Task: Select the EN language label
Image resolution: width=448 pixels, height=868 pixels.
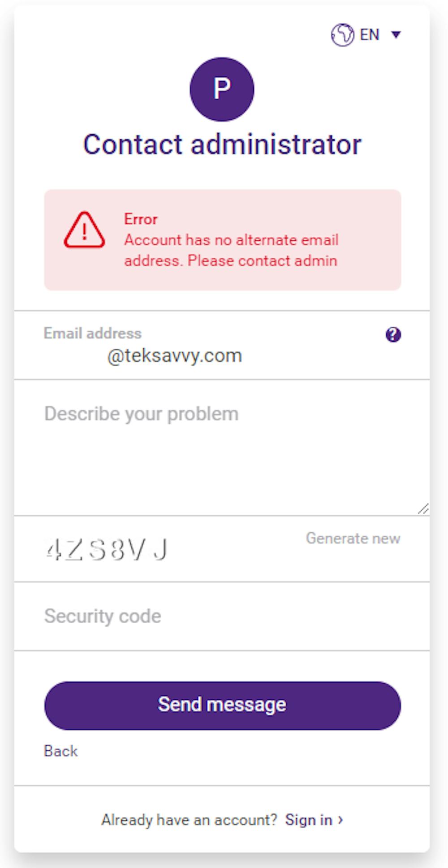Action: (x=370, y=35)
